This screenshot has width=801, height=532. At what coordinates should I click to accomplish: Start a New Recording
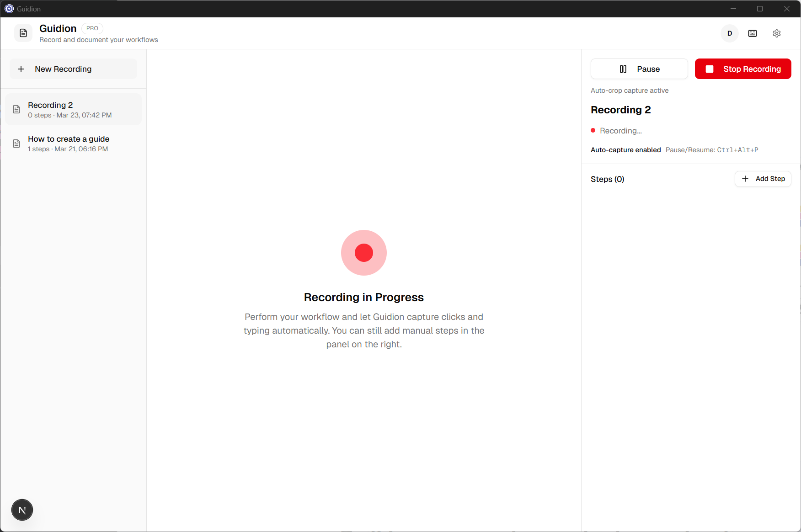point(74,69)
